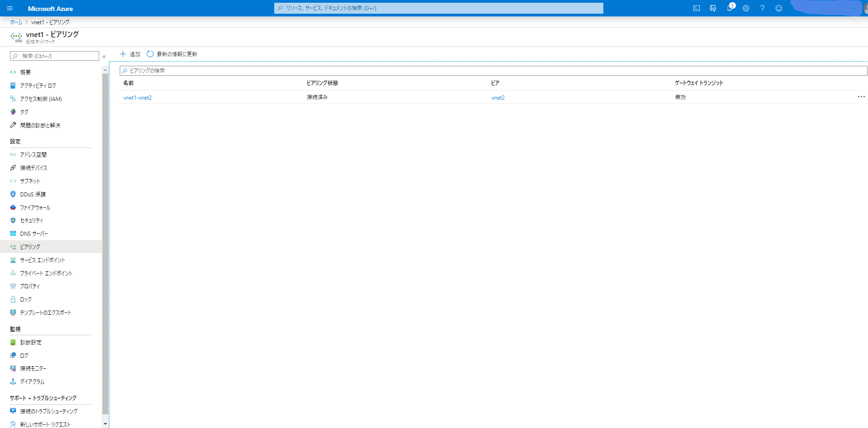Navigate to ホーム breadcrumb
The width and height of the screenshot is (868, 428).
click(x=16, y=22)
